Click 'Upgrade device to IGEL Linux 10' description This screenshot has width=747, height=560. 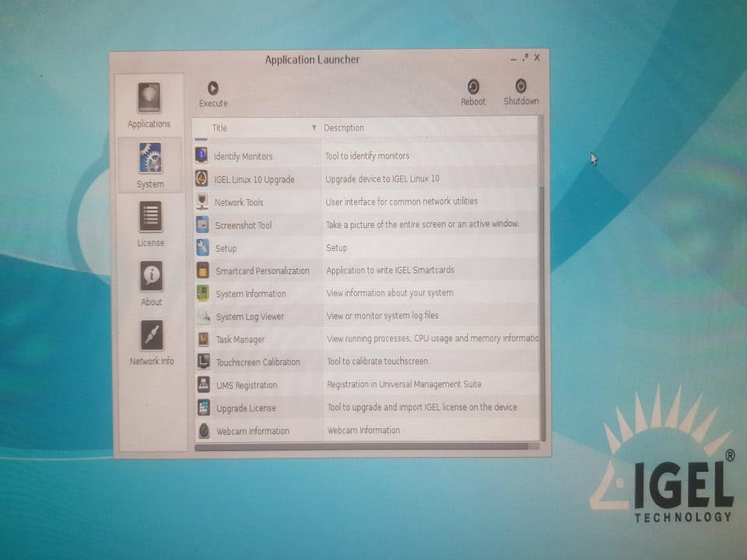pos(383,179)
